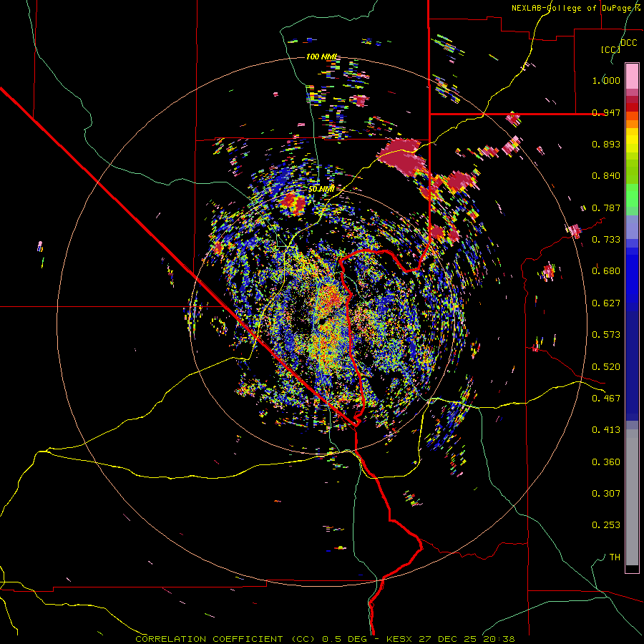This screenshot has width=644, height=644.
Task: Click the [CC] units label
Action: [x=610, y=49]
